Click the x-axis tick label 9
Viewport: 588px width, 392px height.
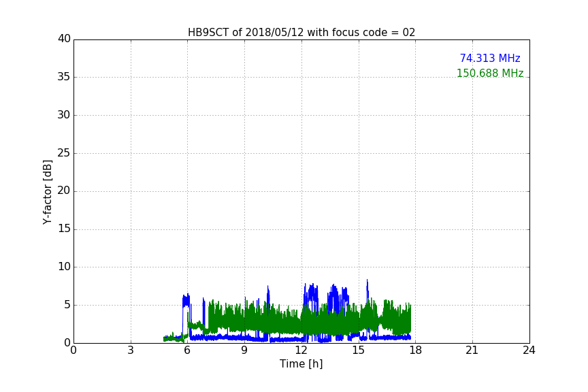pyautogui.click(x=244, y=350)
